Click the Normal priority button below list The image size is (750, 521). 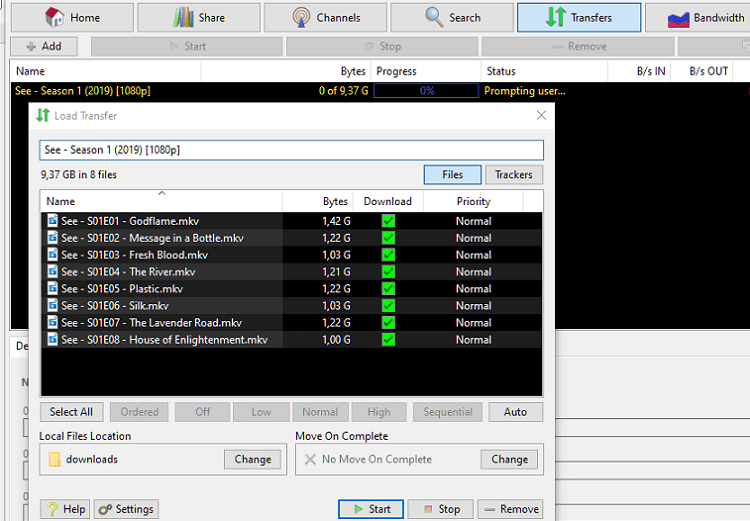[320, 412]
